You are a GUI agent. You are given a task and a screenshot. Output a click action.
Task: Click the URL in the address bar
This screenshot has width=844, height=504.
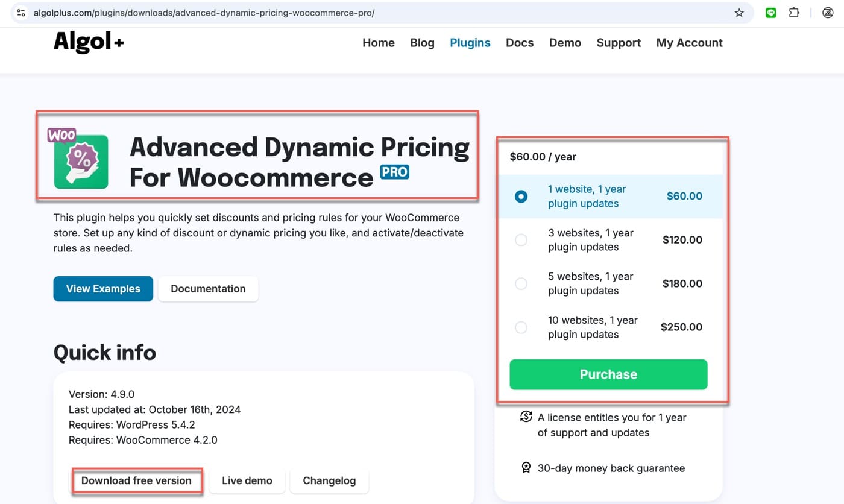(x=204, y=13)
